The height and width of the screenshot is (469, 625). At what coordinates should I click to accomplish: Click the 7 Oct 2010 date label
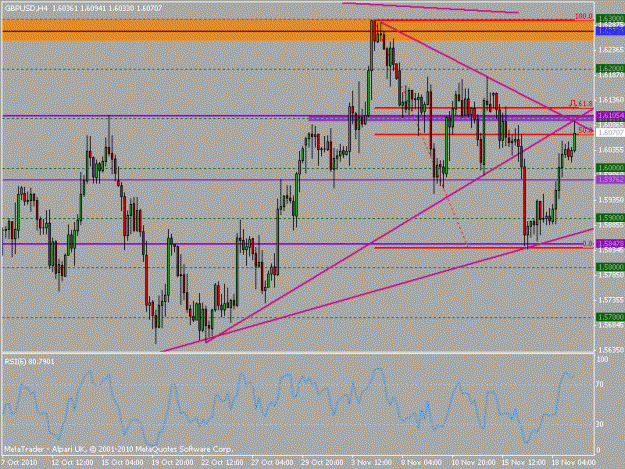click(20, 463)
